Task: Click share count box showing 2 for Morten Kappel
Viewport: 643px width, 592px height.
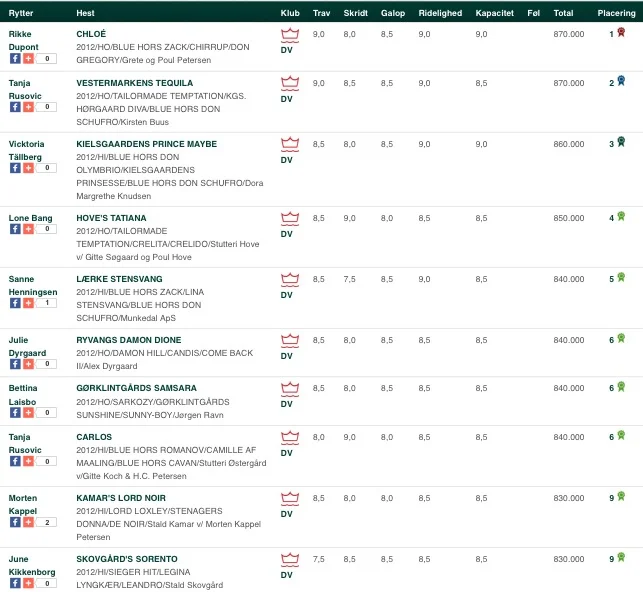Action: pos(47,522)
